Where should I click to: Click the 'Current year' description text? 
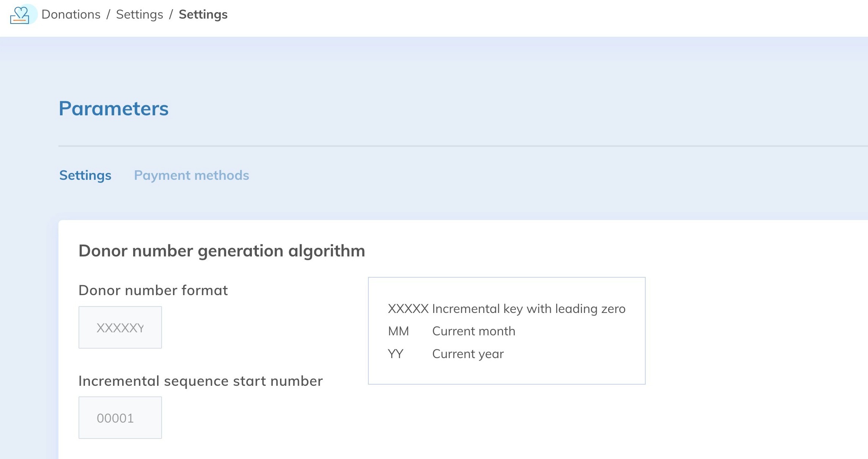(468, 354)
